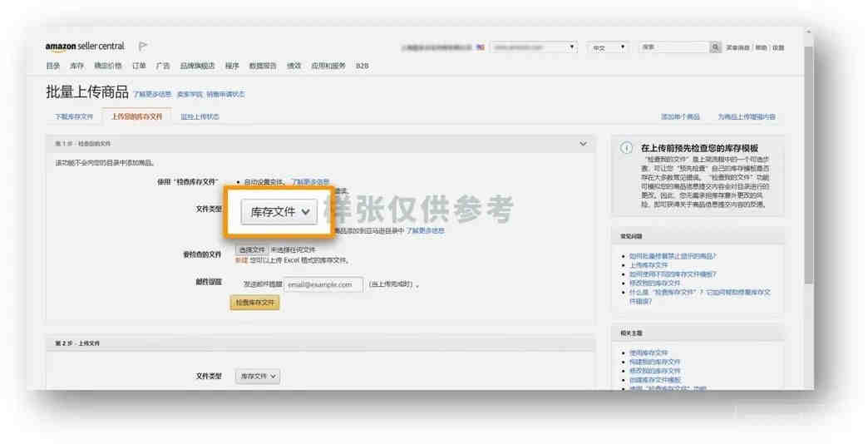The image size is (868, 444).
Task: Open the 目录 menu in the navigation bar
Action: pyautogui.click(x=53, y=66)
